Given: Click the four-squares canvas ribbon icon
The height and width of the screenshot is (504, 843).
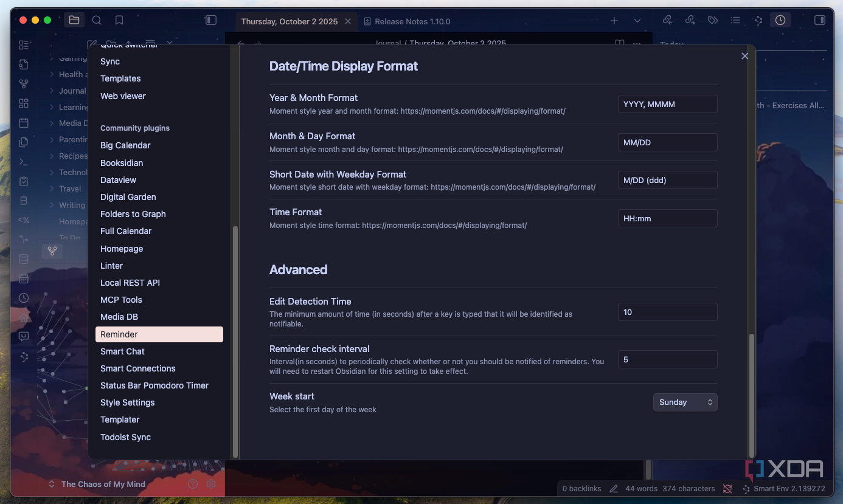Looking at the screenshot, I should (24, 103).
